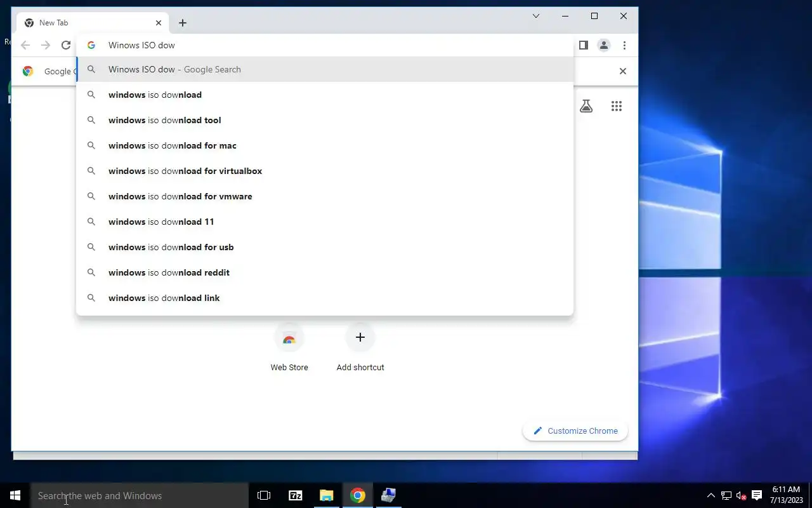Viewport: 812px width, 508px height.
Task: Choose suggestion 'windows iso download for mac'
Action: [325, 145]
